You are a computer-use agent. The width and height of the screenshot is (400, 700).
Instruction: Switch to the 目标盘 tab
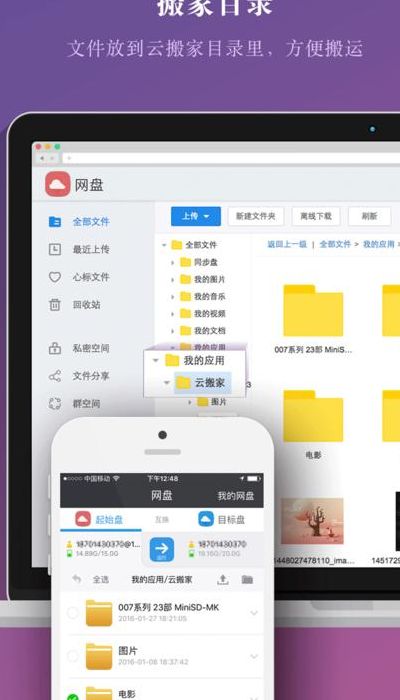tap(221, 519)
